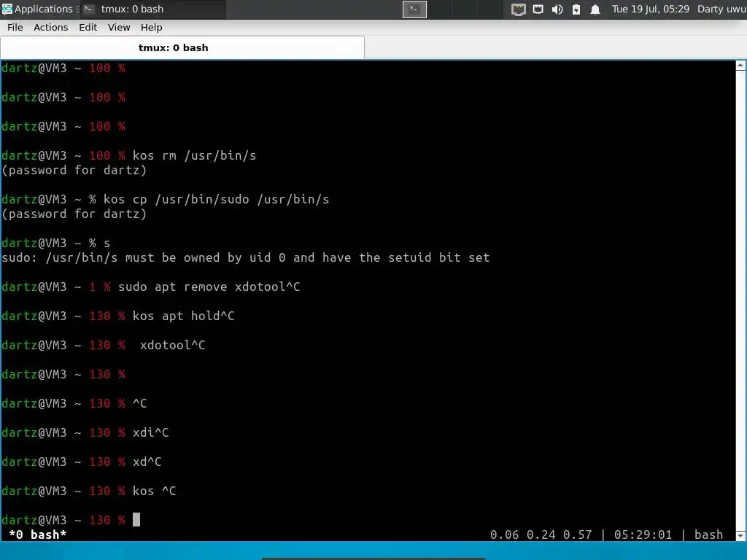Click the '*0 bash*' tmux window label
747x560 pixels.
point(38,534)
